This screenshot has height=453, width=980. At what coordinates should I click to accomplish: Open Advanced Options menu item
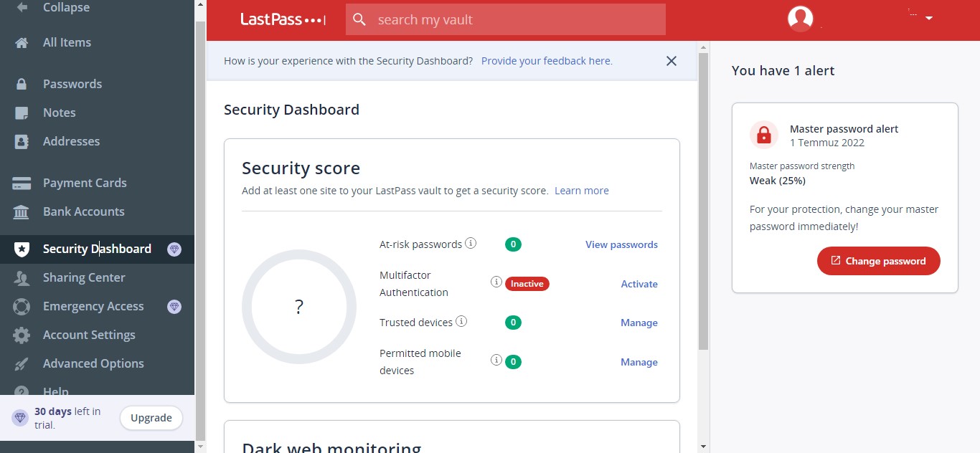click(93, 363)
